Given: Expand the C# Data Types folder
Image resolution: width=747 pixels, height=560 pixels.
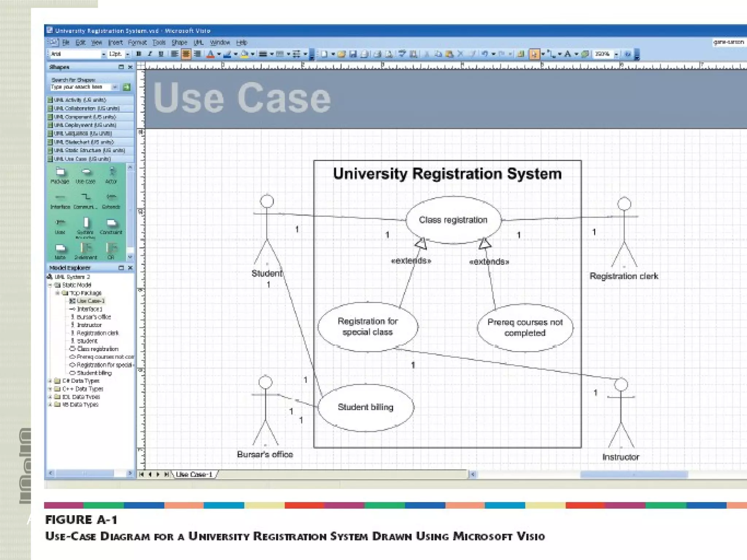Looking at the screenshot, I should click(x=51, y=381).
